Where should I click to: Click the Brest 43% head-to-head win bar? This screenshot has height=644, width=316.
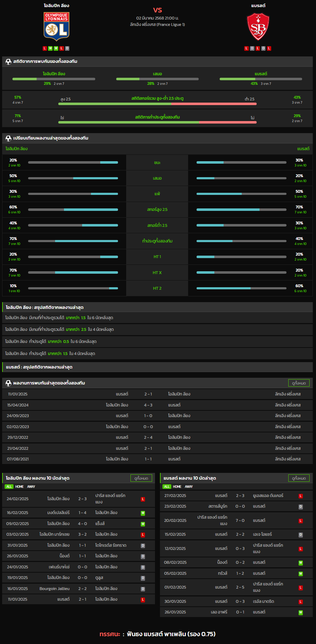pyautogui.click(x=261, y=79)
